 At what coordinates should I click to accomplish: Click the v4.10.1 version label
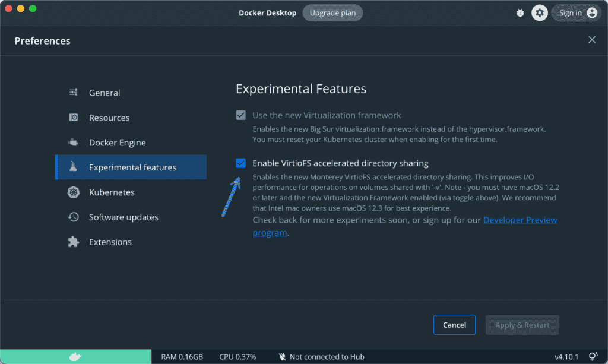[566, 357]
